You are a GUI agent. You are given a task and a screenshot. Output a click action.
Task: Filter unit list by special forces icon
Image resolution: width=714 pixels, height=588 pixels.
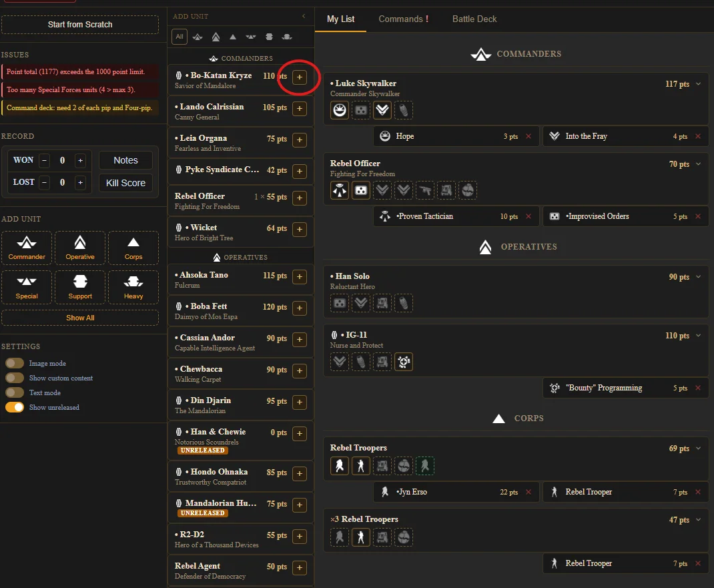click(x=250, y=37)
